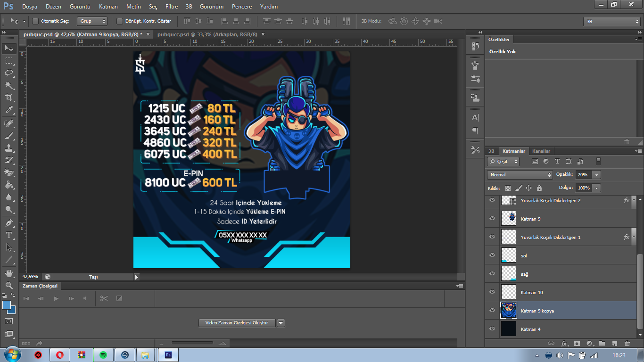Select the Lasso tool
The height and width of the screenshot is (362, 644).
(x=9, y=73)
